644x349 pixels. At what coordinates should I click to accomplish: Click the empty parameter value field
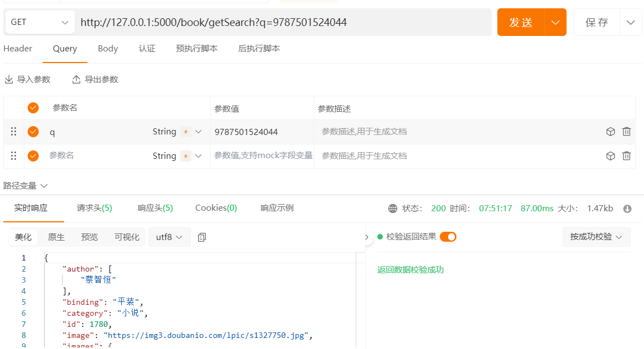263,155
